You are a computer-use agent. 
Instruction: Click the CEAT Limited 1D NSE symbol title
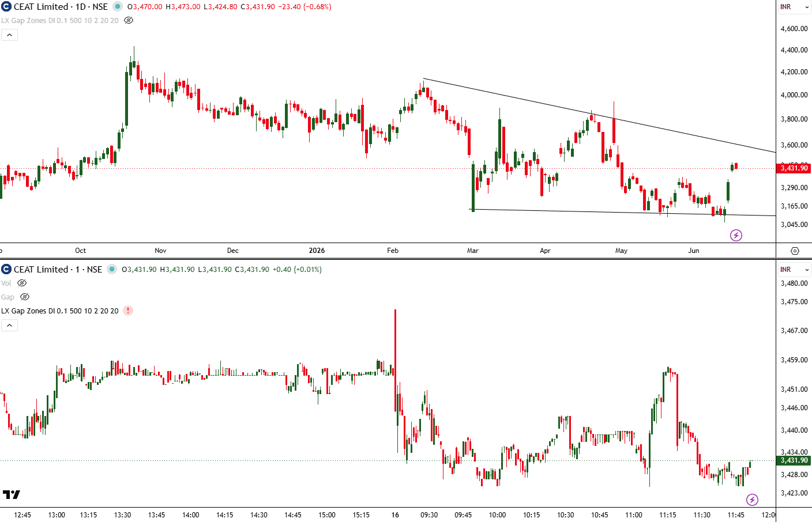[61, 7]
